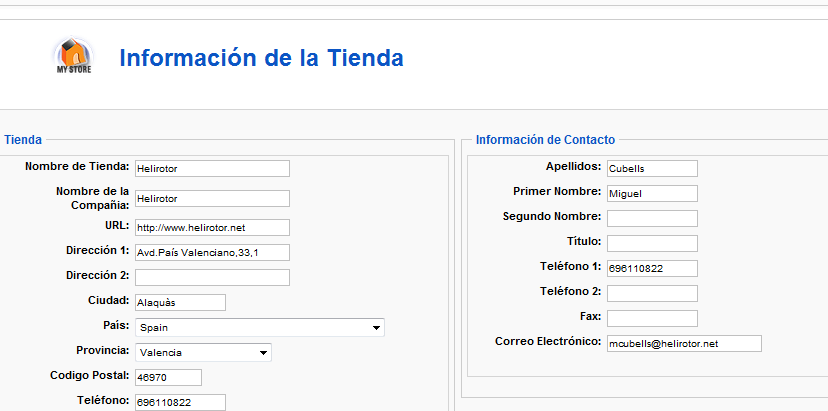Image resolution: width=828 pixels, height=411 pixels.
Task: Click the Teléfono 1 contact field
Action: click(x=652, y=268)
